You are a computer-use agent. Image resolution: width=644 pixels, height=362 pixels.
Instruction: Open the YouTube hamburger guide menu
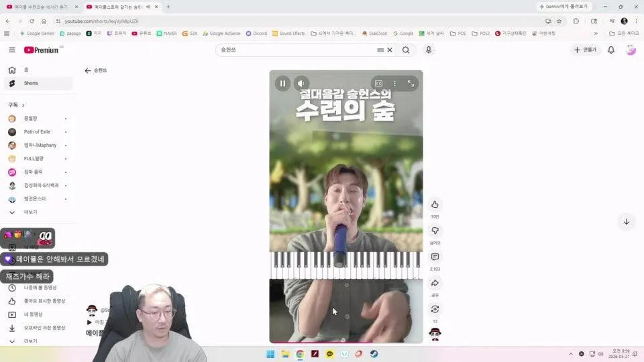[12, 50]
